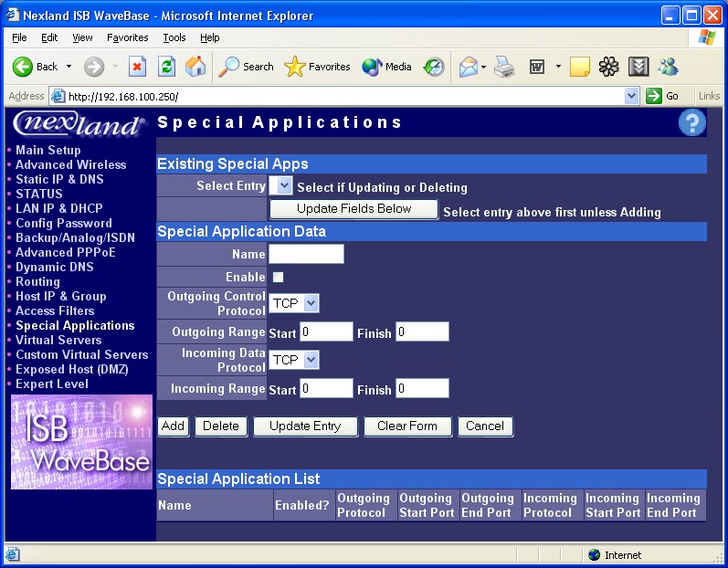Click the gray double-chevron toolbar icon
728x568 pixels.
pyautogui.click(x=638, y=67)
